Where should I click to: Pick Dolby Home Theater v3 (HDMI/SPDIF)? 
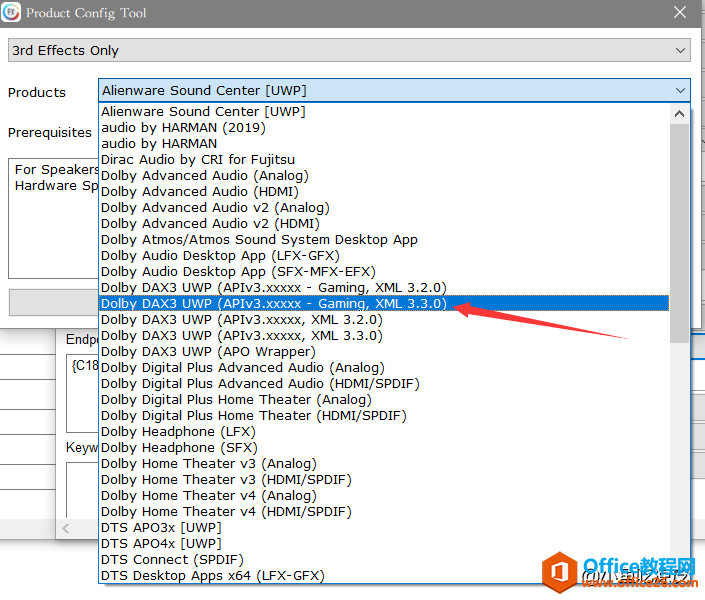[x=384, y=480]
